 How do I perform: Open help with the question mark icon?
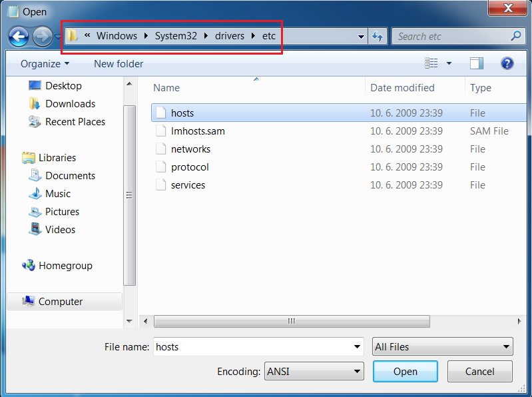[x=507, y=63]
